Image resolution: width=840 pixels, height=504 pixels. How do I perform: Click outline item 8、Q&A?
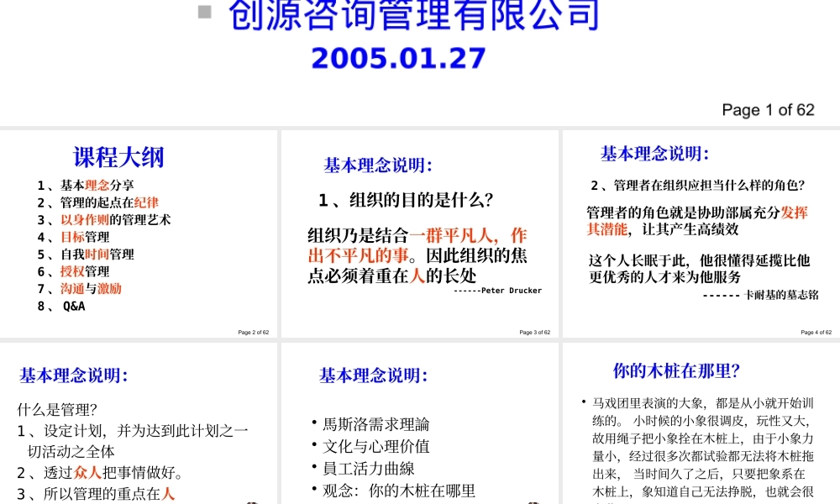tap(61, 307)
